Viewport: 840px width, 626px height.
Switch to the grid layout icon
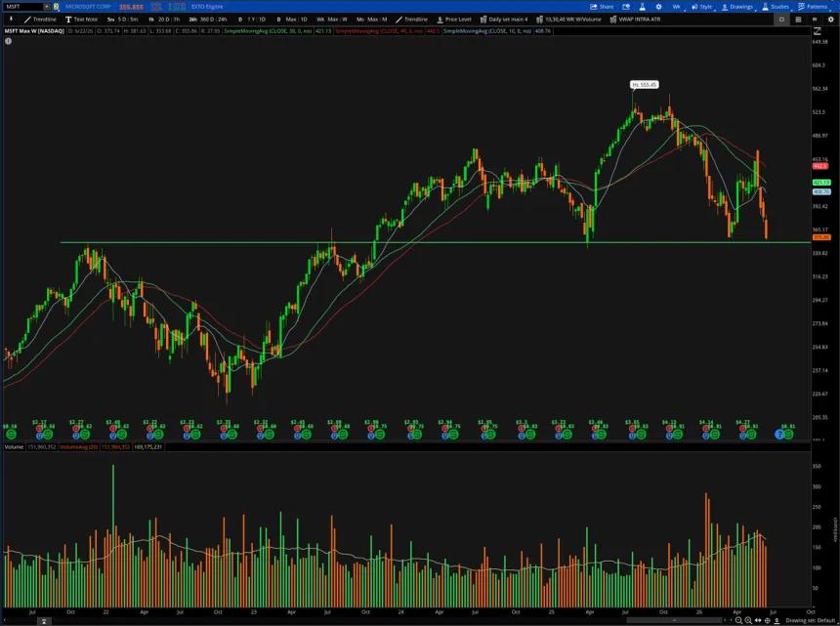point(798,20)
